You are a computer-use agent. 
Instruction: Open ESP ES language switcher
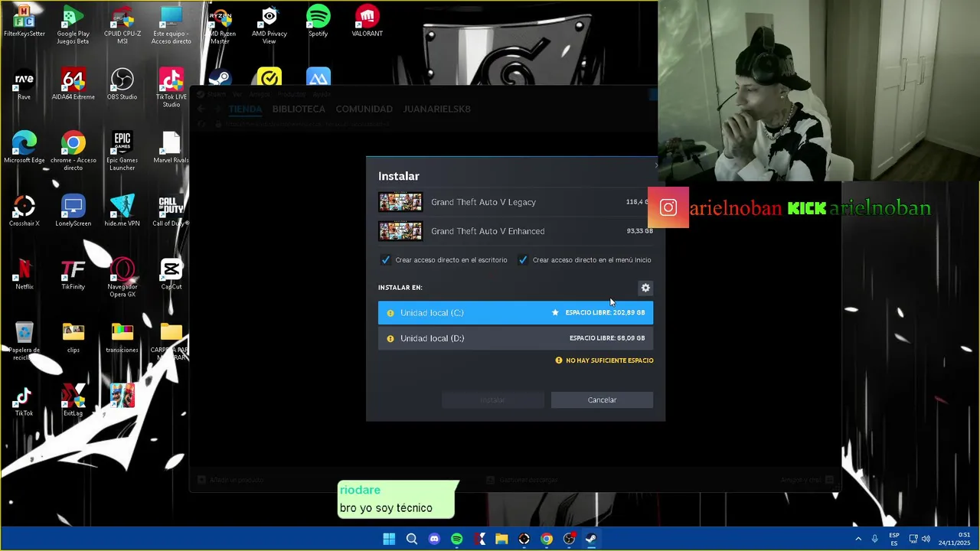click(894, 539)
